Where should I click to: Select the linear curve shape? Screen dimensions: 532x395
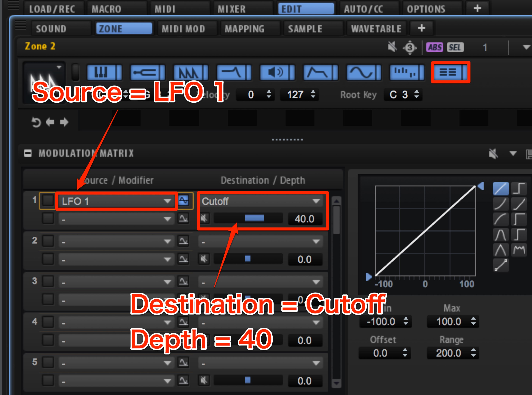pos(501,188)
